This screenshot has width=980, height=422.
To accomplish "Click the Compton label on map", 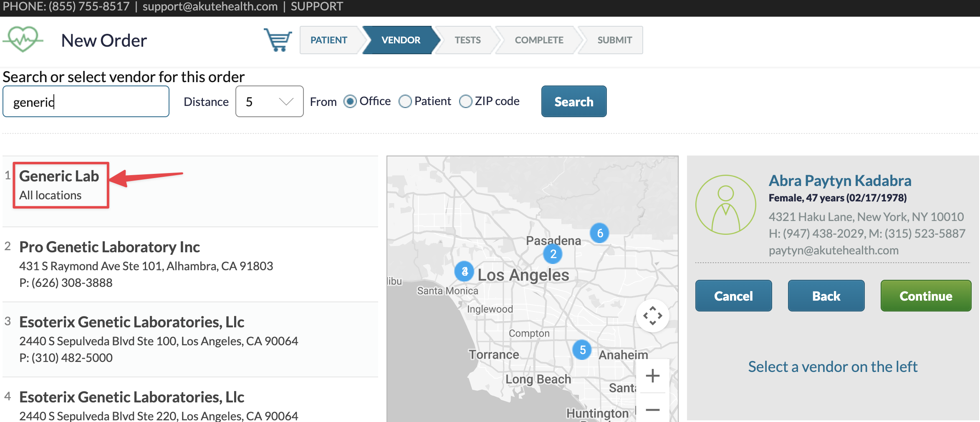I will pos(529,333).
